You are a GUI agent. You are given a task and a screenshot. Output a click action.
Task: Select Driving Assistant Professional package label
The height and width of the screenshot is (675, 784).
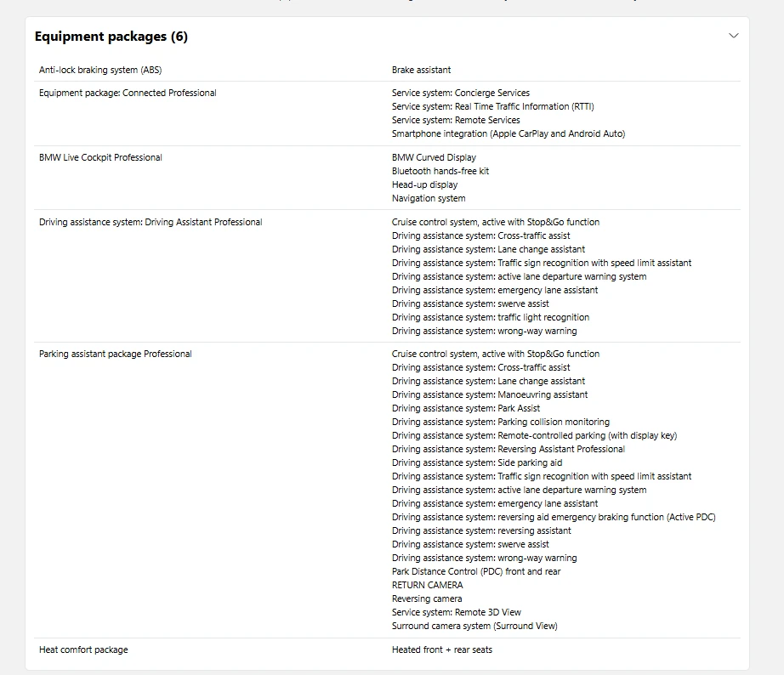151,222
